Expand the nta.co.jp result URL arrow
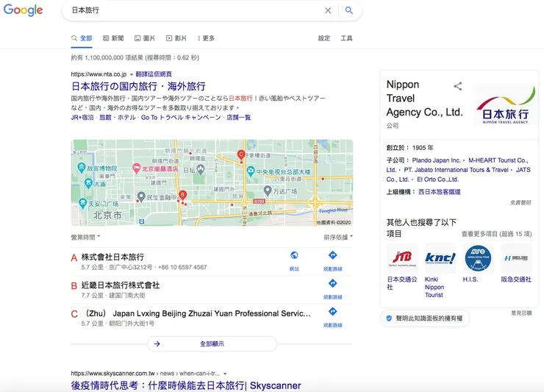 pyautogui.click(x=132, y=74)
